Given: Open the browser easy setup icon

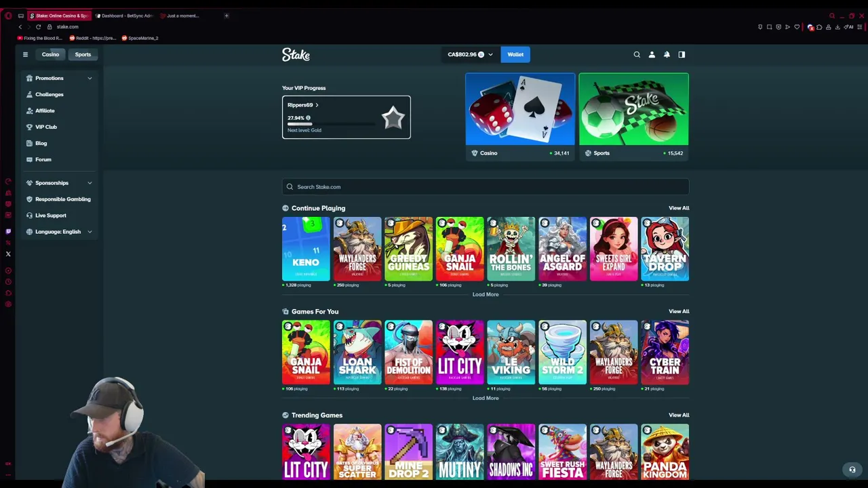Looking at the screenshot, I should tap(859, 27).
